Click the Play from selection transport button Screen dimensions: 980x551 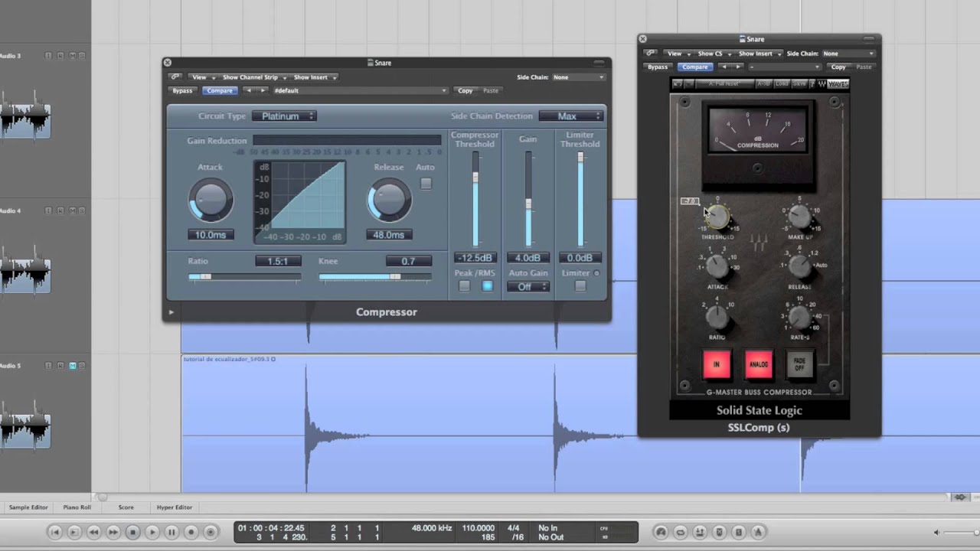click(74, 532)
